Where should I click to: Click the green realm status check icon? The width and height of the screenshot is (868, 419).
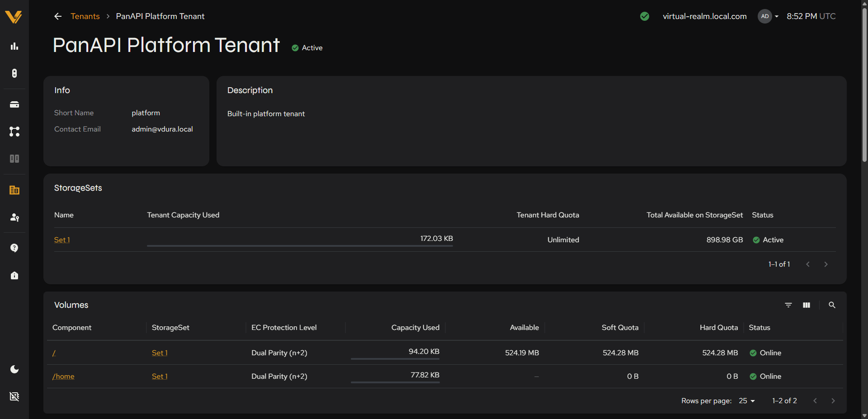(x=645, y=16)
